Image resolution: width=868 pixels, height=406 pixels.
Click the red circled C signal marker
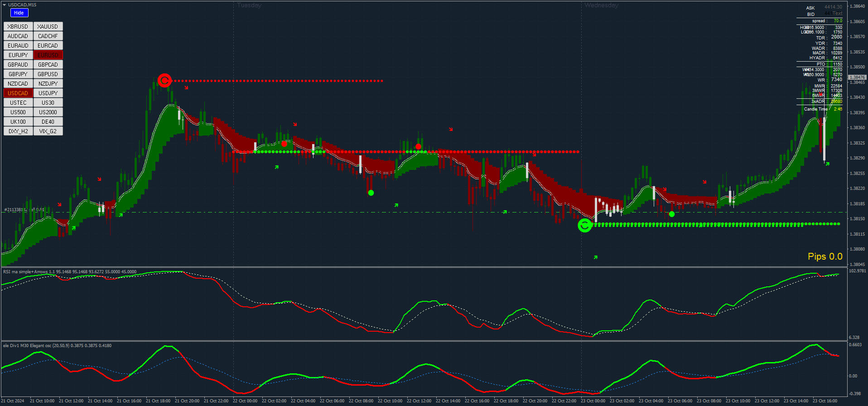pos(164,81)
